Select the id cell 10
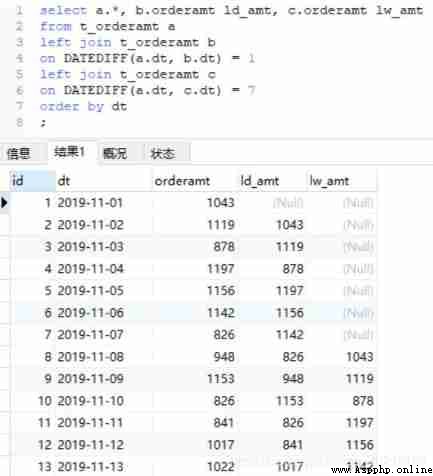 [x=45, y=401]
